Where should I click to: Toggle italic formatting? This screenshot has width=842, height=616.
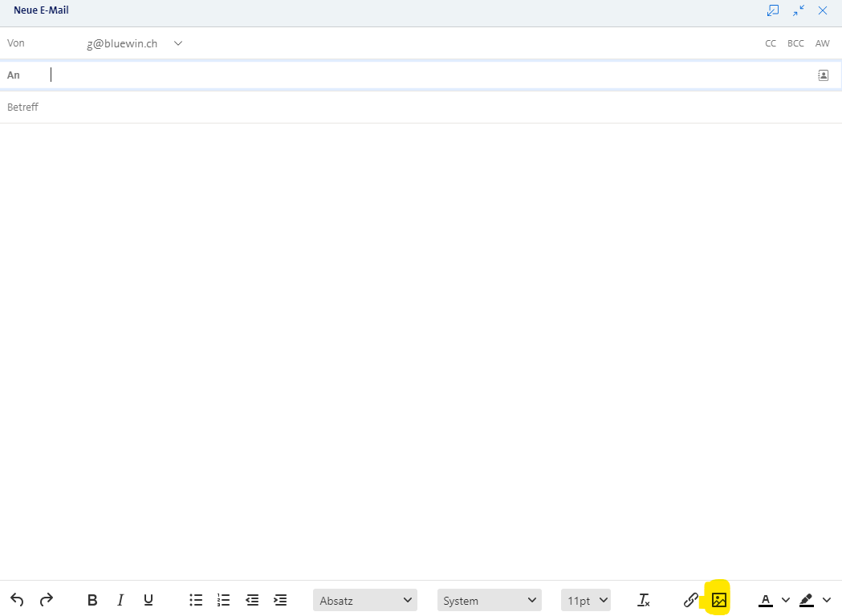120,599
